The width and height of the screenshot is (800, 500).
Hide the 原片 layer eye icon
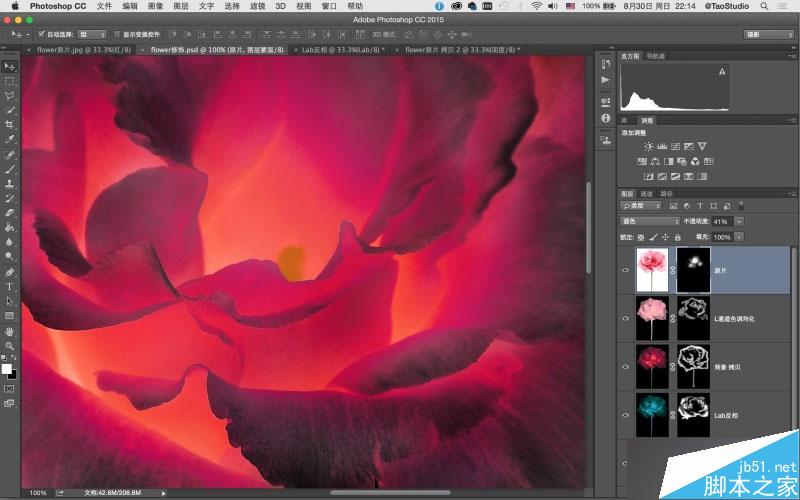(x=626, y=270)
